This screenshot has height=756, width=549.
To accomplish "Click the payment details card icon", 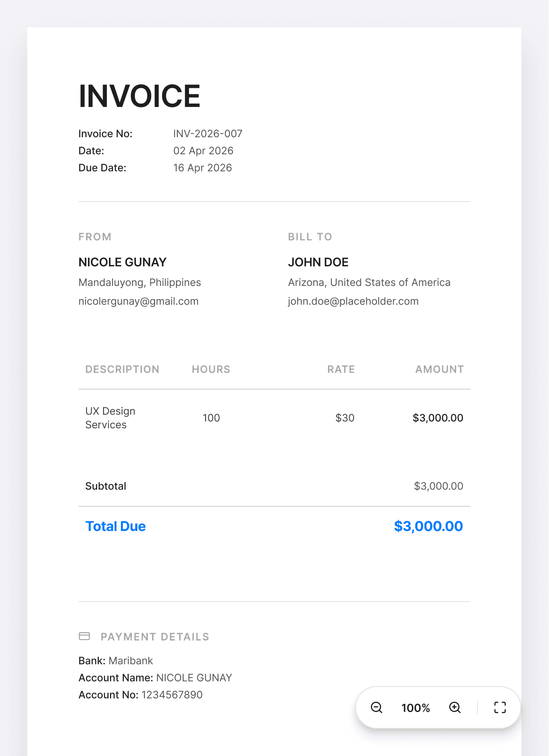I will tap(84, 636).
